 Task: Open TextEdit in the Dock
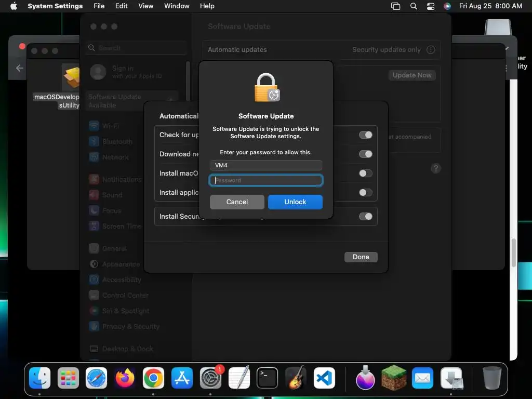239,378
